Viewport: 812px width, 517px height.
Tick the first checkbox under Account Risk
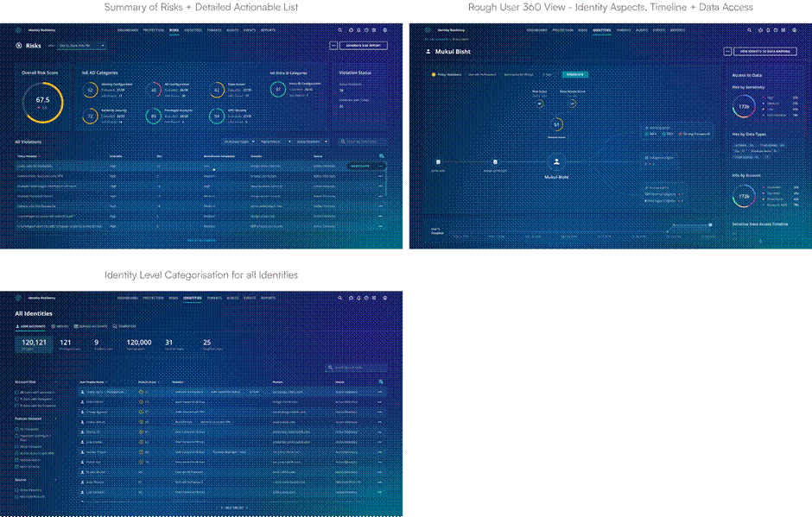click(x=17, y=393)
